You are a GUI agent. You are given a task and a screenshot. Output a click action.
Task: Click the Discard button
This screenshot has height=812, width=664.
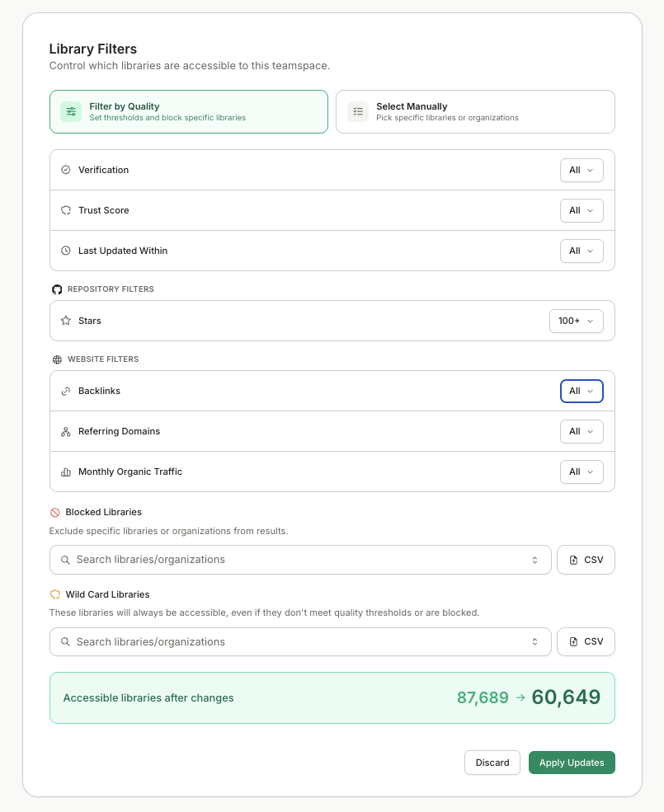492,763
